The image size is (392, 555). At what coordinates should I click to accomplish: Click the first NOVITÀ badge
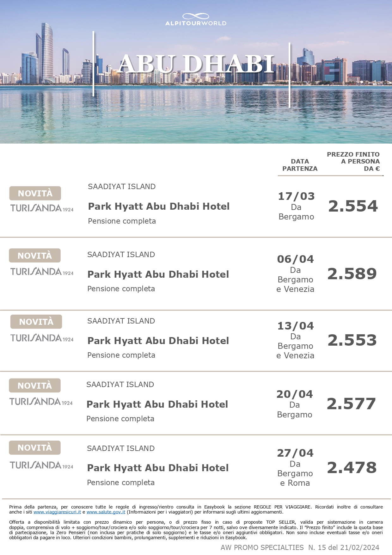pos(35,193)
